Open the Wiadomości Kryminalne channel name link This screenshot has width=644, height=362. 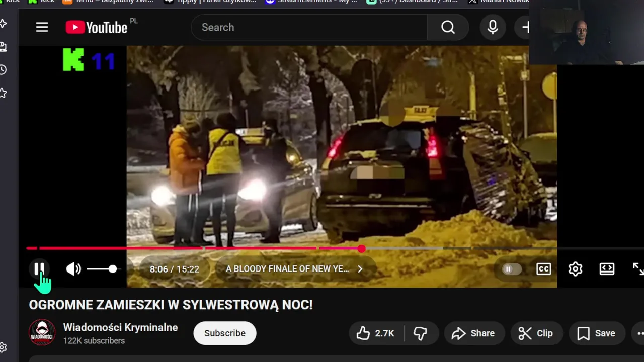[121, 327]
